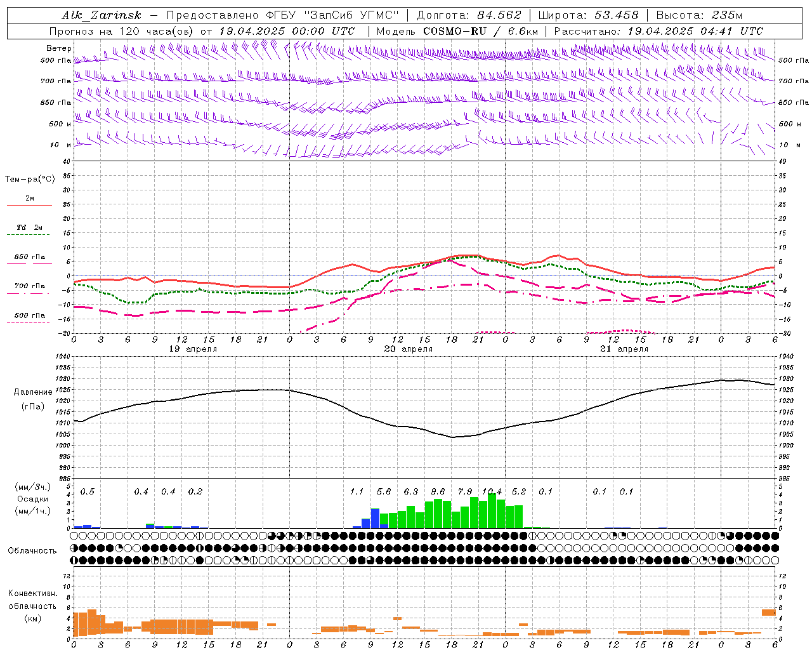Screen dimensions: 812x650
Task: Click the '(мм/3ч.)' precipitation unit label
Action: pyautogui.click(x=33, y=487)
